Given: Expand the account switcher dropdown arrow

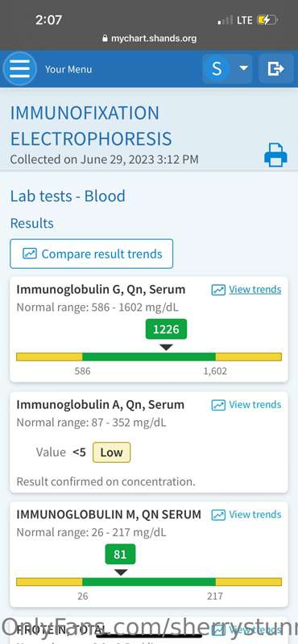Looking at the screenshot, I should pos(244,68).
